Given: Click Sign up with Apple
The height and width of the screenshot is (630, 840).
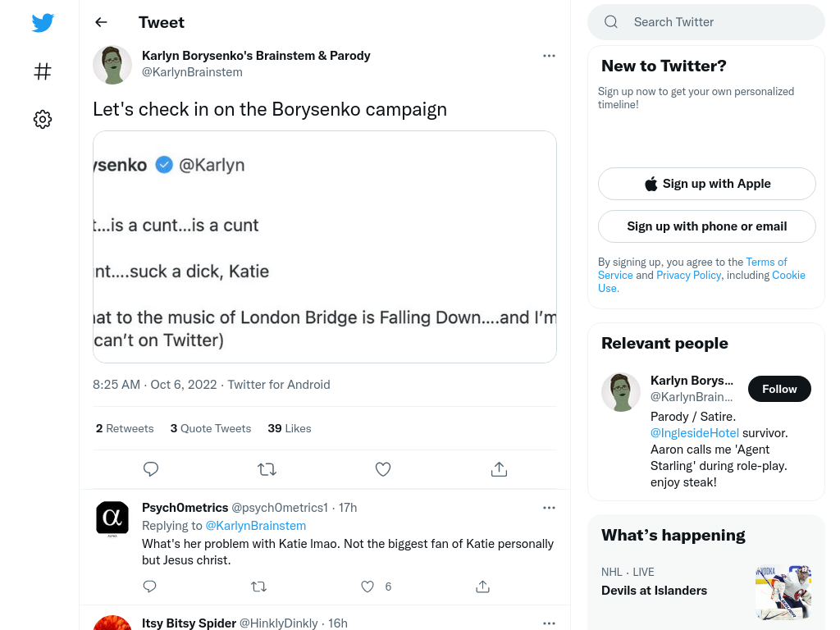Looking at the screenshot, I should 706,184.
